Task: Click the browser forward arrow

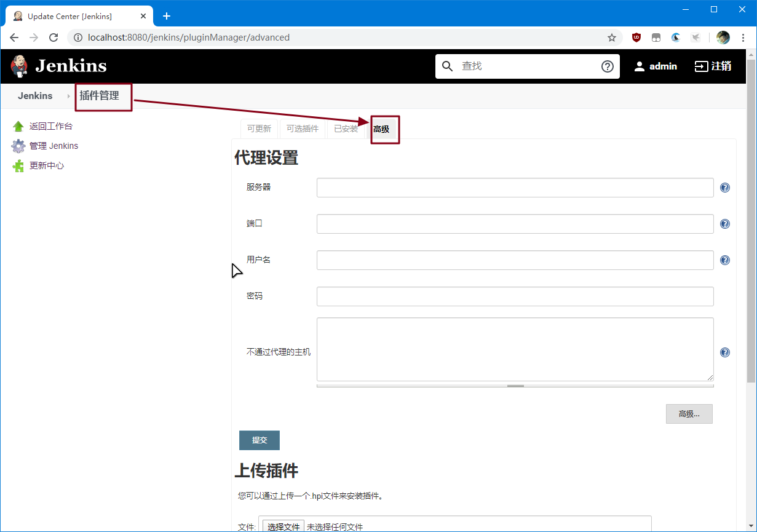Action: (x=34, y=38)
